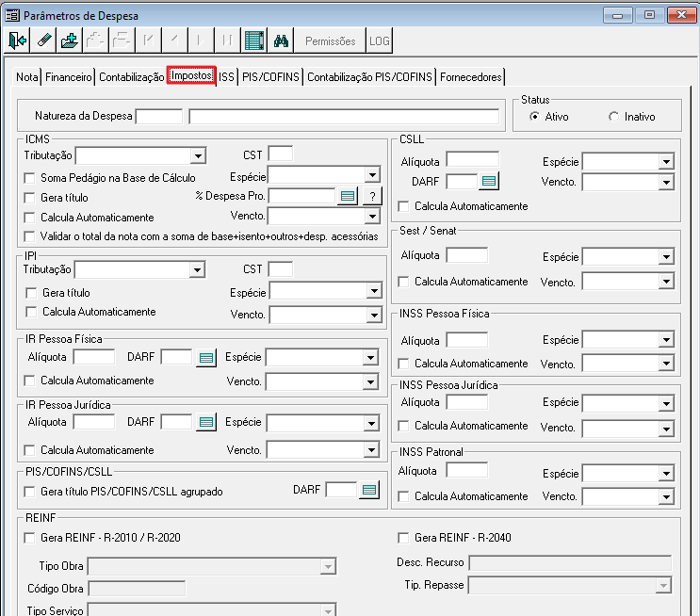Screen dimensions: 700x616
Task: Select the Inativo status radio button
Action: click(x=613, y=117)
